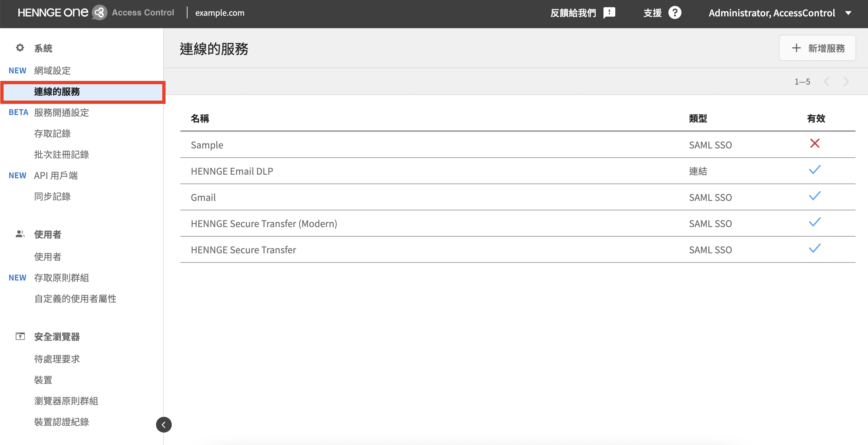This screenshot has width=868, height=445.
Task: Click the example.com domain label
Action: tap(220, 13)
